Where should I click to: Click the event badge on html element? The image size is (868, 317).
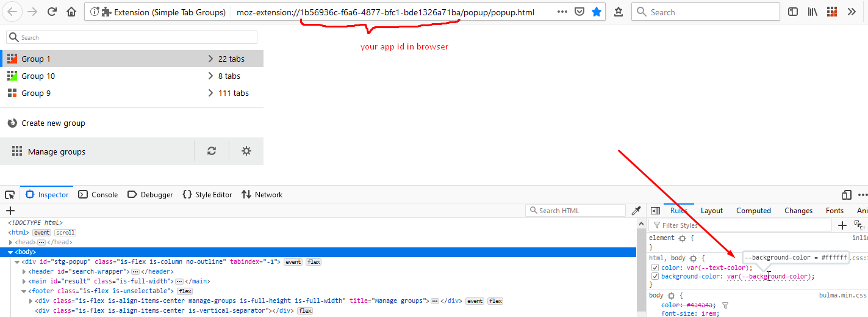coord(41,233)
